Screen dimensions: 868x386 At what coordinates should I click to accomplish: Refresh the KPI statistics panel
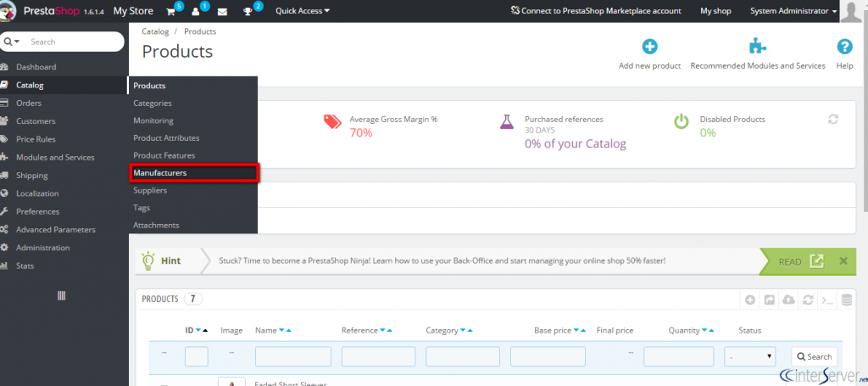click(833, 119)
